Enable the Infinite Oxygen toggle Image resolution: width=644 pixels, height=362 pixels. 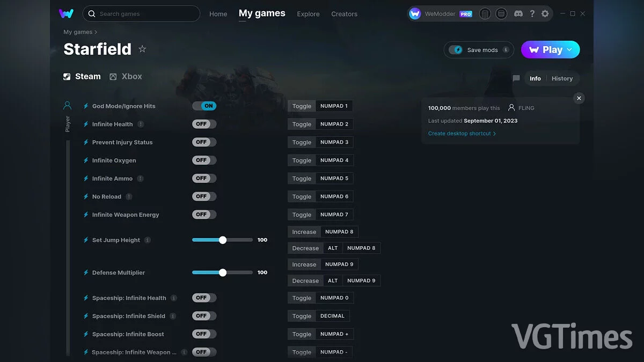204,160
